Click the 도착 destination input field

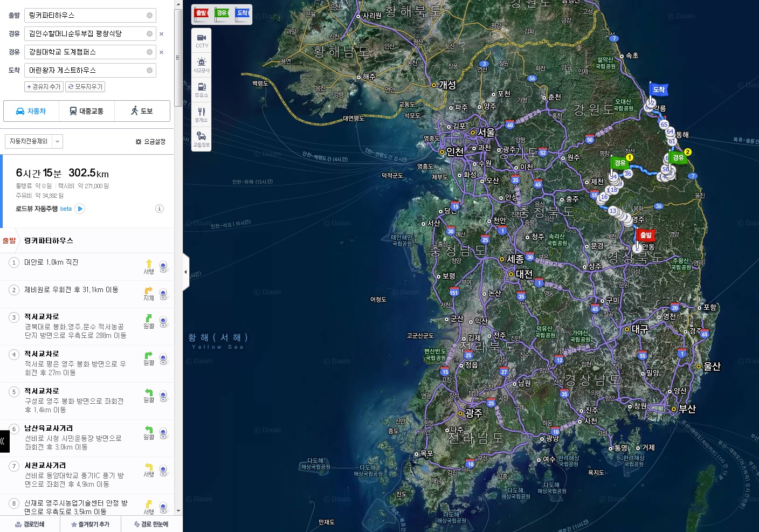(86, 70)
